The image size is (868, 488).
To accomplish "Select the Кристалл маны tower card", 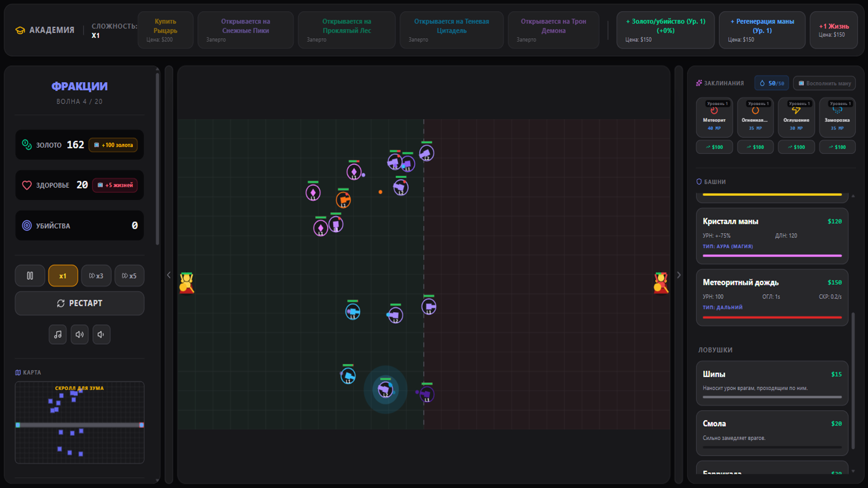I will [772, 235].
